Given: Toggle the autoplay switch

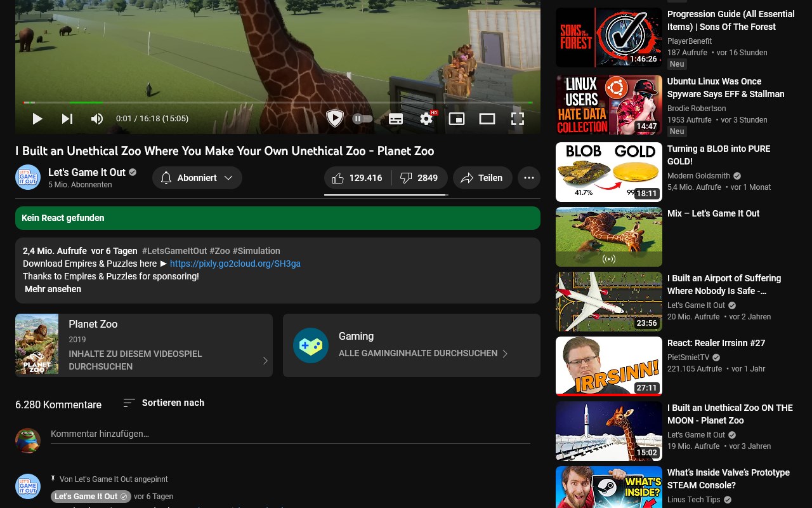Looking at the screenshot, I should [x=362, y=119].
